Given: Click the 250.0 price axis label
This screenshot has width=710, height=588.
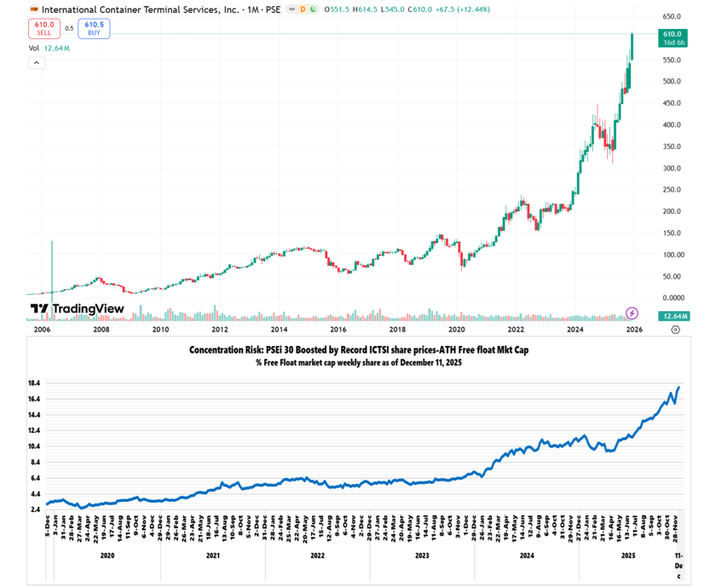Looking at the screenshot, I should [672, 190].
